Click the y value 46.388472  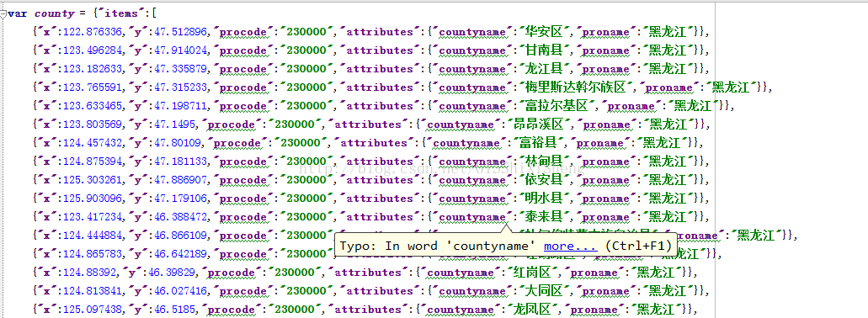[x=180, y=217]
